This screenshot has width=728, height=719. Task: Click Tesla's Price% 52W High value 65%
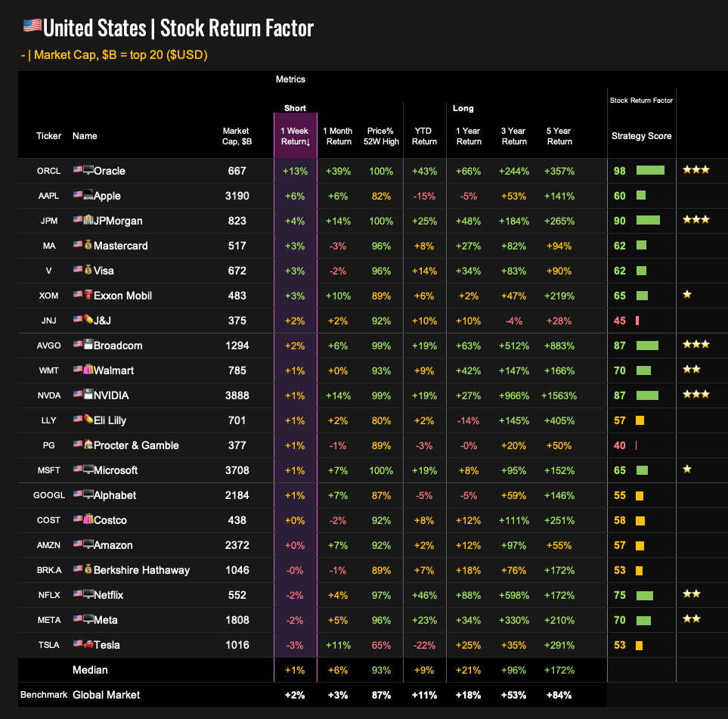[x=381, y=645]
